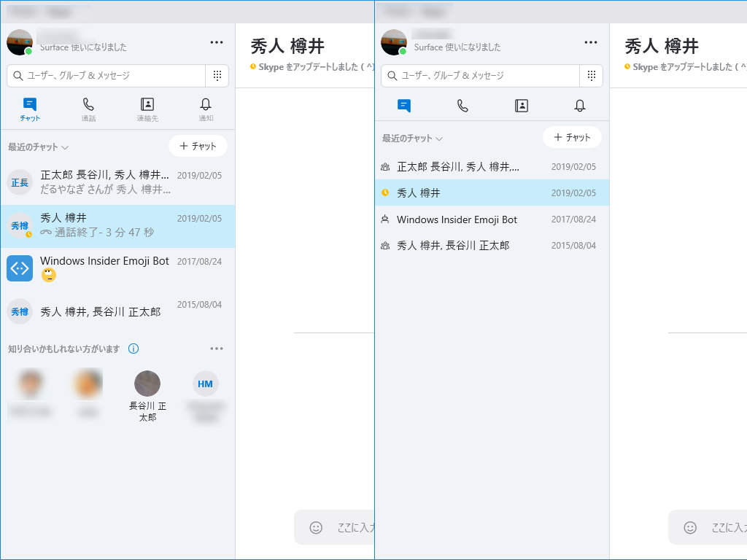Viewport: 747px width, 560px height.
Task: Open the more options (...) menu
Action: pos(216,42)
